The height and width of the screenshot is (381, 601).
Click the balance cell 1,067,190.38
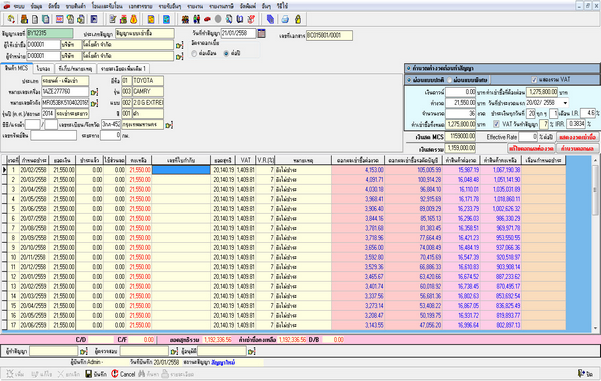tap(501, 170)
